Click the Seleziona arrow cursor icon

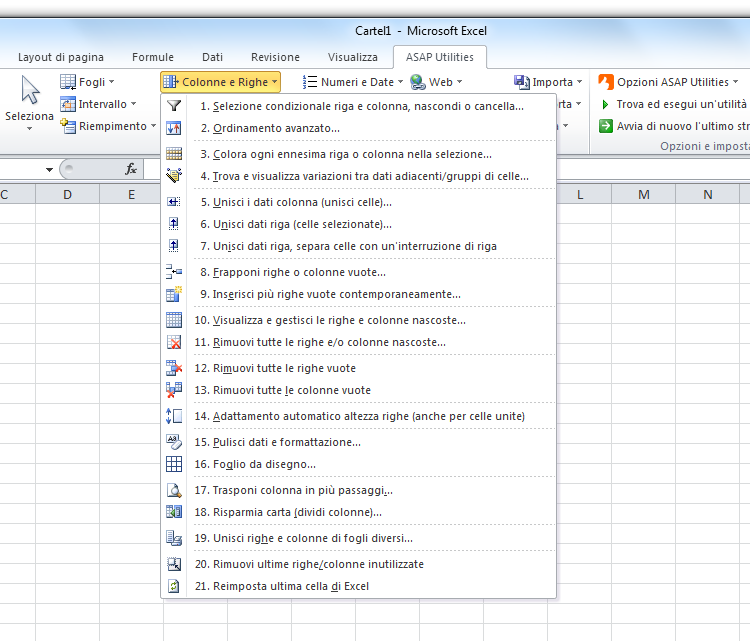30,90
